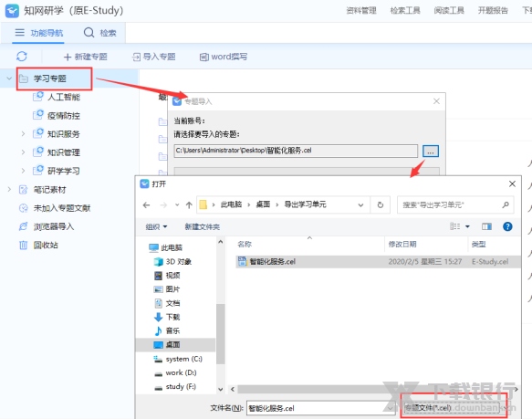Open word撰写 from the toolbar
The image size is (532, 419).
pyautogui.click(x=224, y=57)
